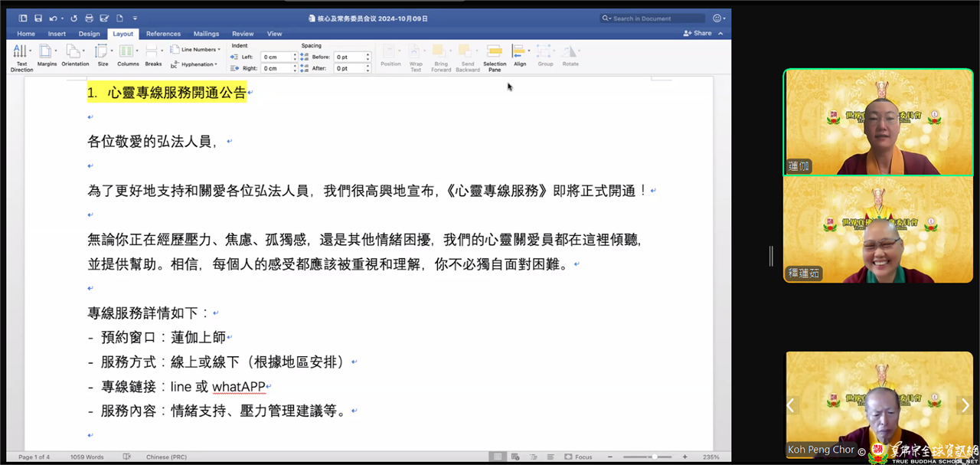This screenshot has width=980, height=465.
Task: Click the Save icon in title bar
Action: pos(37,18)
